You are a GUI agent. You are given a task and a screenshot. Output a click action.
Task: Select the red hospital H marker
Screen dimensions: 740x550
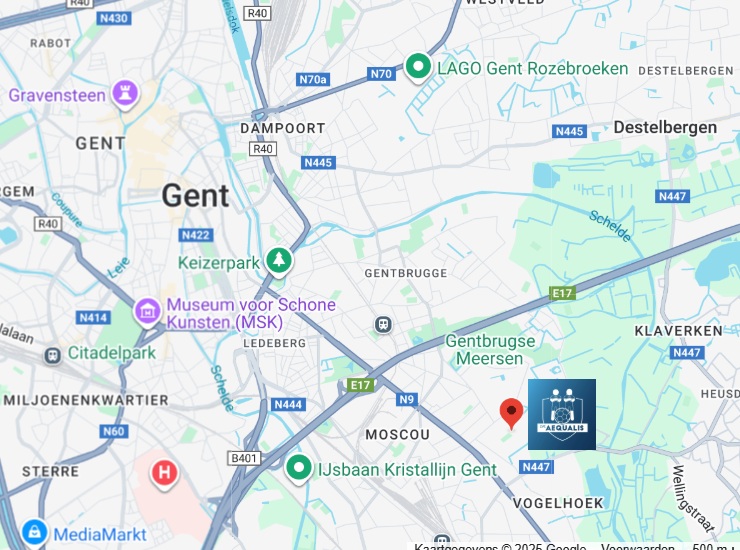coord(164,474)
